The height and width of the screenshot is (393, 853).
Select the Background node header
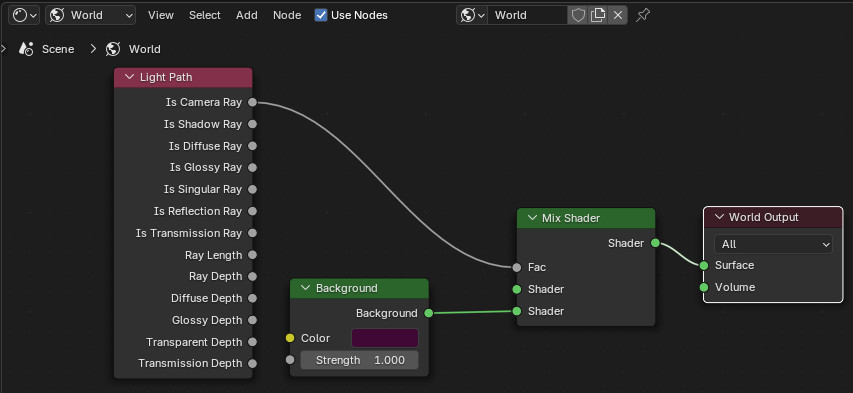pyautogui.click(x=360, y=288)
